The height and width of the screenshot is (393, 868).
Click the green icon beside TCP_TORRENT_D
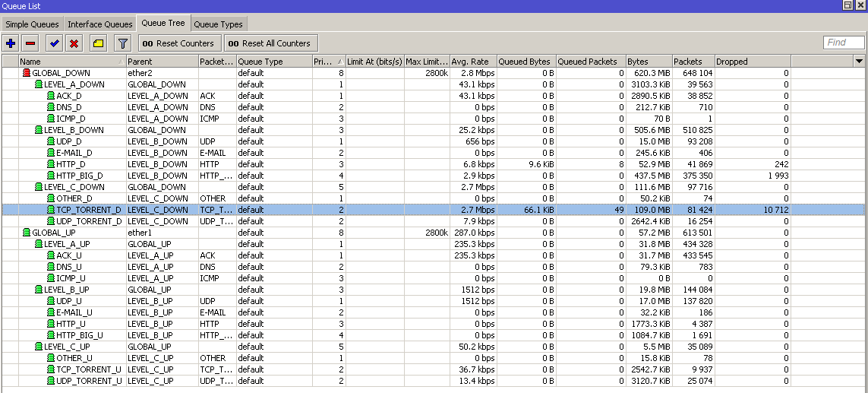pos(51,210)
